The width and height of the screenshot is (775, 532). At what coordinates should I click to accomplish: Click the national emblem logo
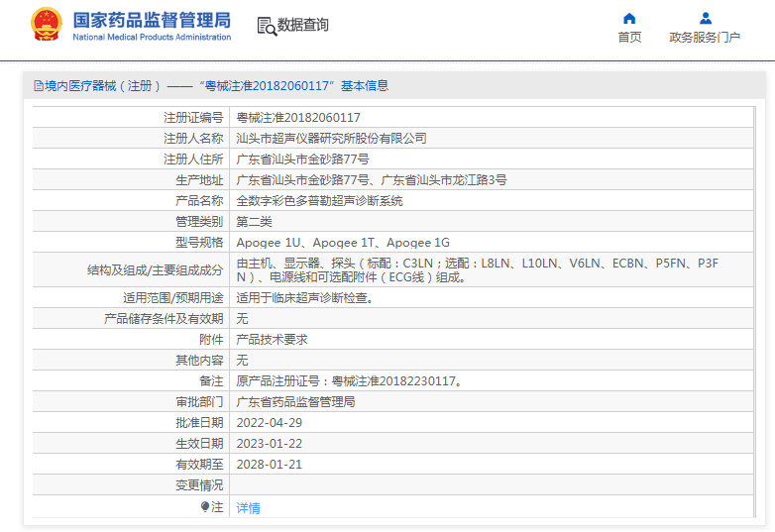coord(47,24)
